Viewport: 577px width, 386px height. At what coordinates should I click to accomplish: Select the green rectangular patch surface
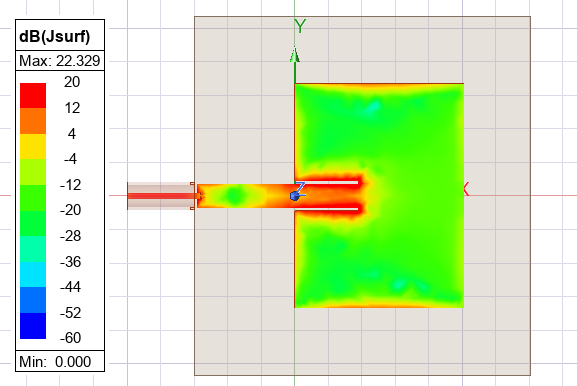click(x=379, y=195)
